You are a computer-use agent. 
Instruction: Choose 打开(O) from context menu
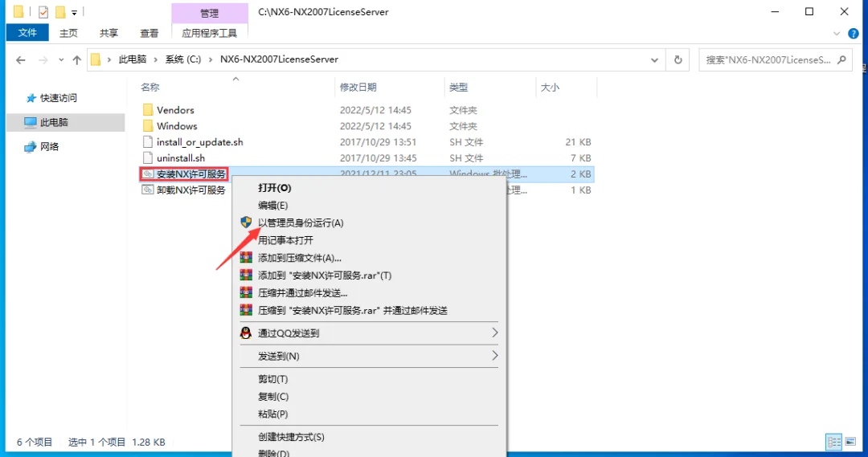[275, 188]
